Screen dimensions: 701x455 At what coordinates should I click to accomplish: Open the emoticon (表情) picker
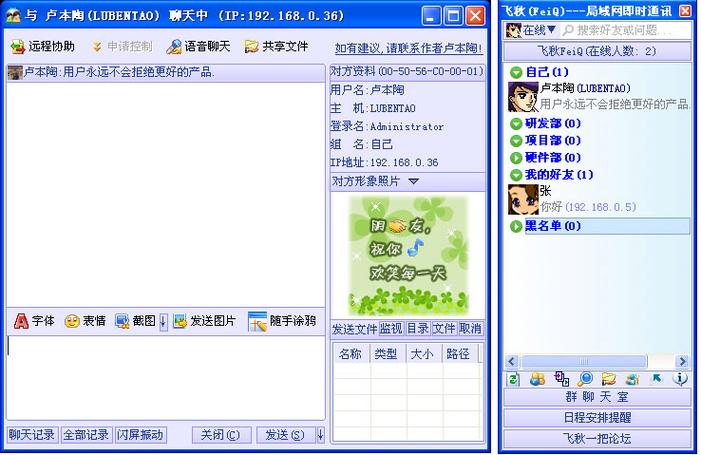pos(85,321)
